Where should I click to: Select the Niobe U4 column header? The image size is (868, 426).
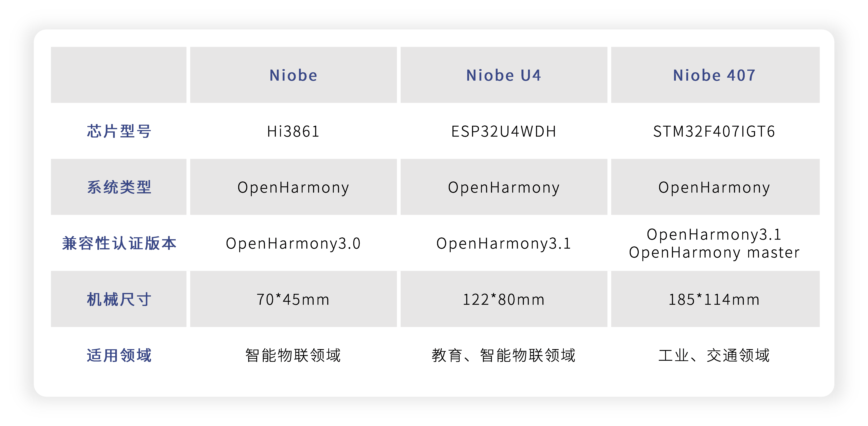(x=504, y=75)
